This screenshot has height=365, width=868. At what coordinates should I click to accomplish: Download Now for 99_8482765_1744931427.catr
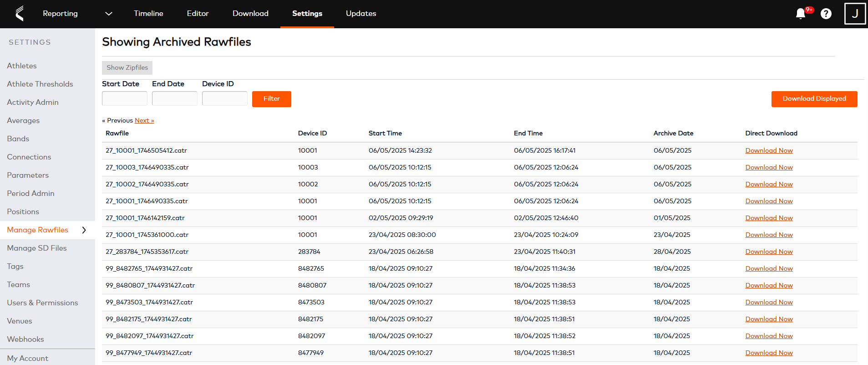click(769, 269)
